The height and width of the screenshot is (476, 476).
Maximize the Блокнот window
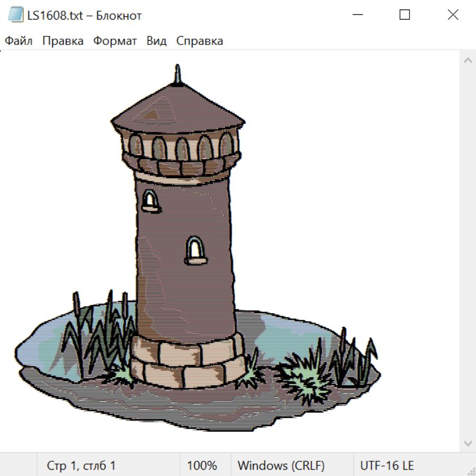(x=405, y=15)
